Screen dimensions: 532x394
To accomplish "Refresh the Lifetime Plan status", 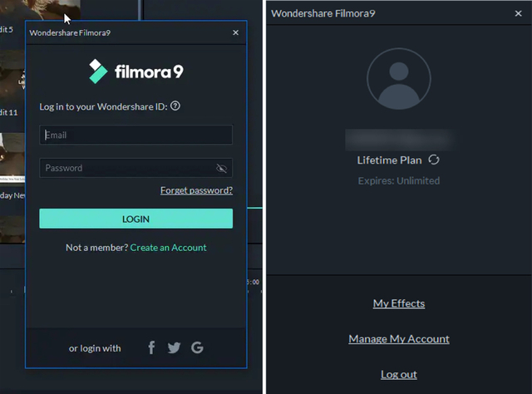I will point(434,160).
